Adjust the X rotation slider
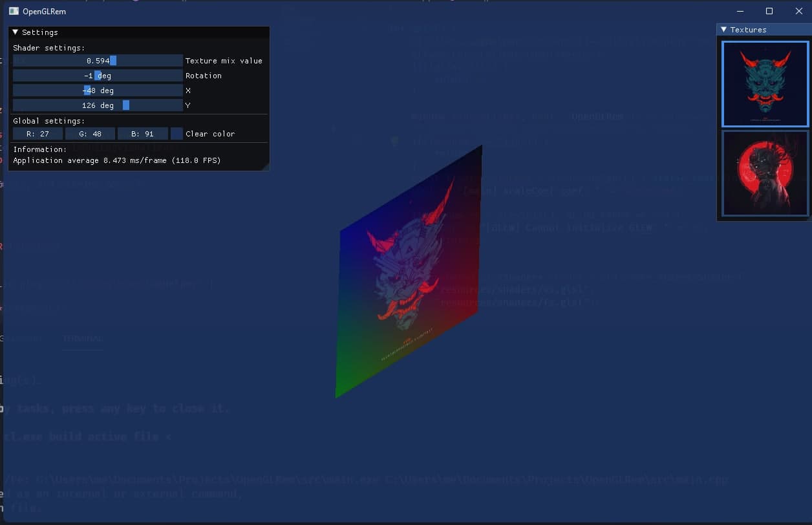The height and width of the screenshot is (525, 812). click(x=97, y=91)
